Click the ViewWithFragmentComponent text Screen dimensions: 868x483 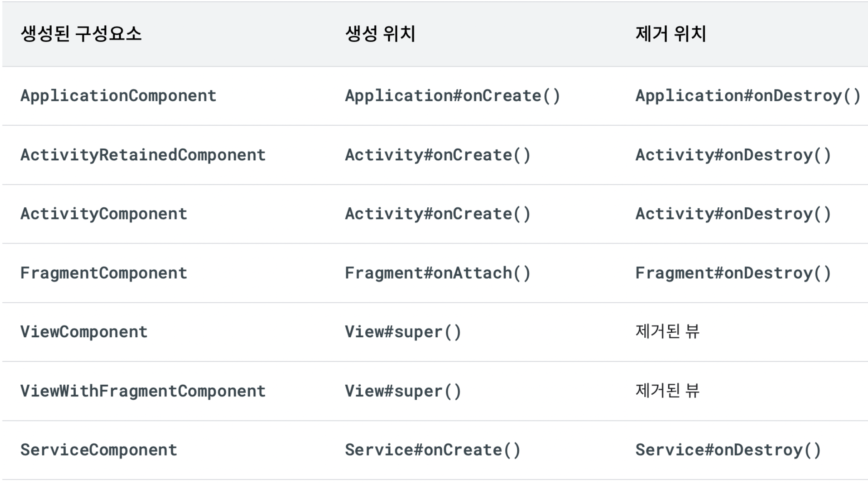pos(143,391)
